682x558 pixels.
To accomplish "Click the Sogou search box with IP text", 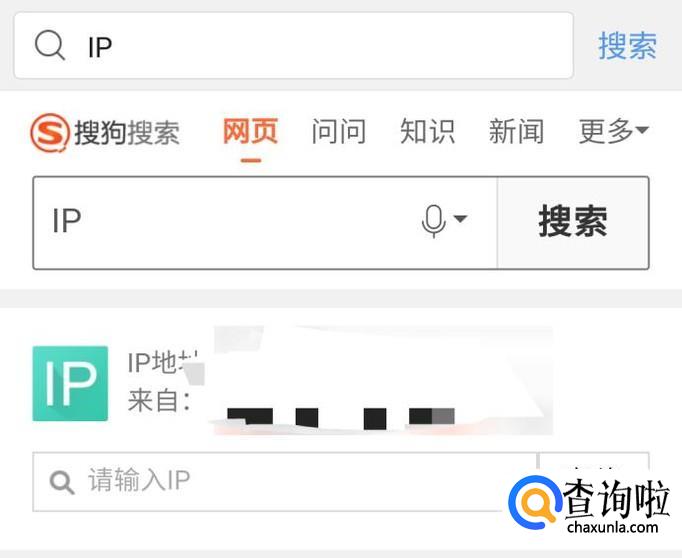I will 265,223.
